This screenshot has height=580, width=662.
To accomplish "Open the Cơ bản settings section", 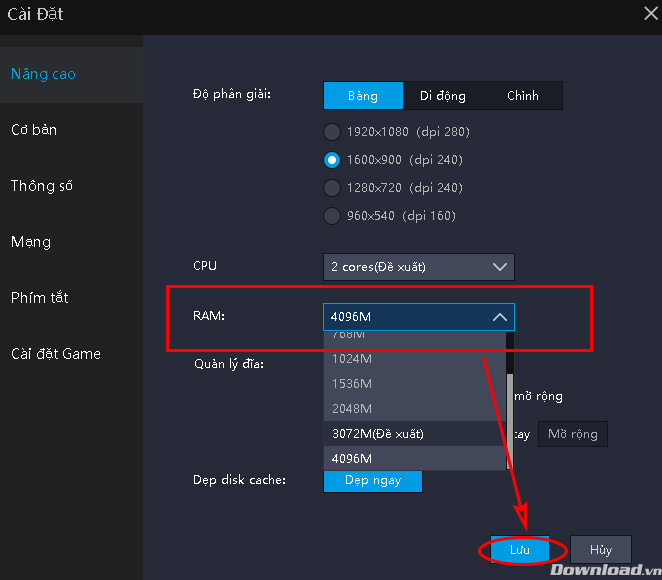I will 34,130.
